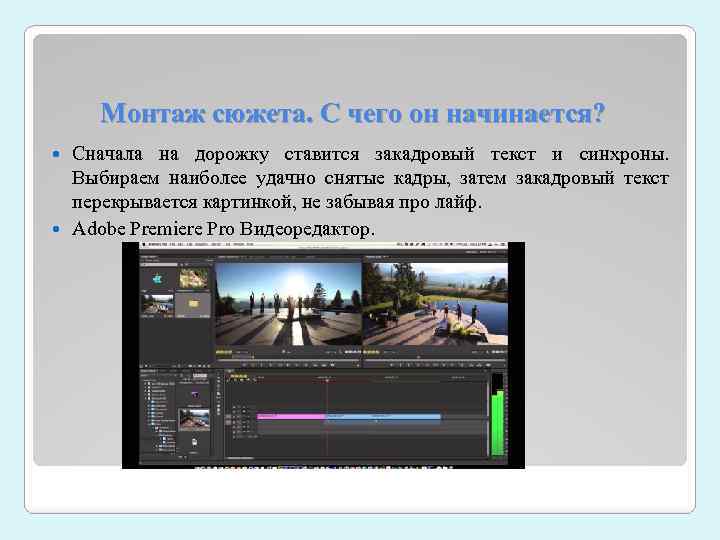This screenshot has height=540, width=720.
Task: Open the yellow bin folder thumbnail
Action: 193,304
